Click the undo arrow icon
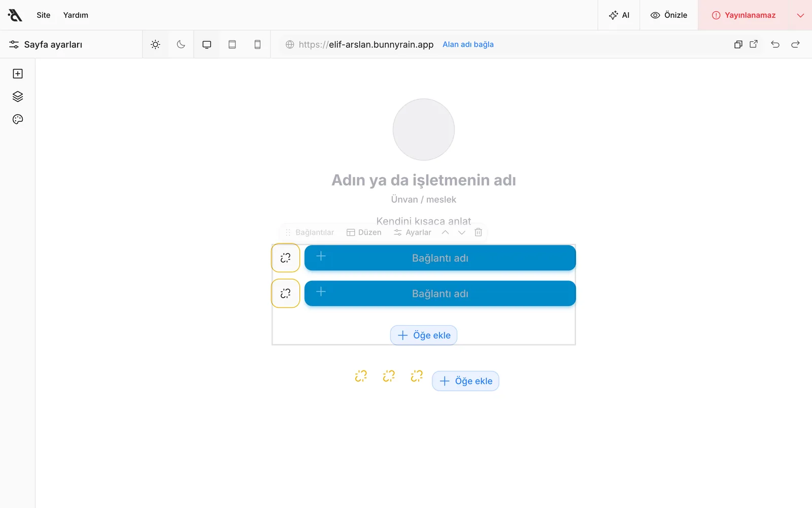812x508 pixels. [x=775, y=44]
